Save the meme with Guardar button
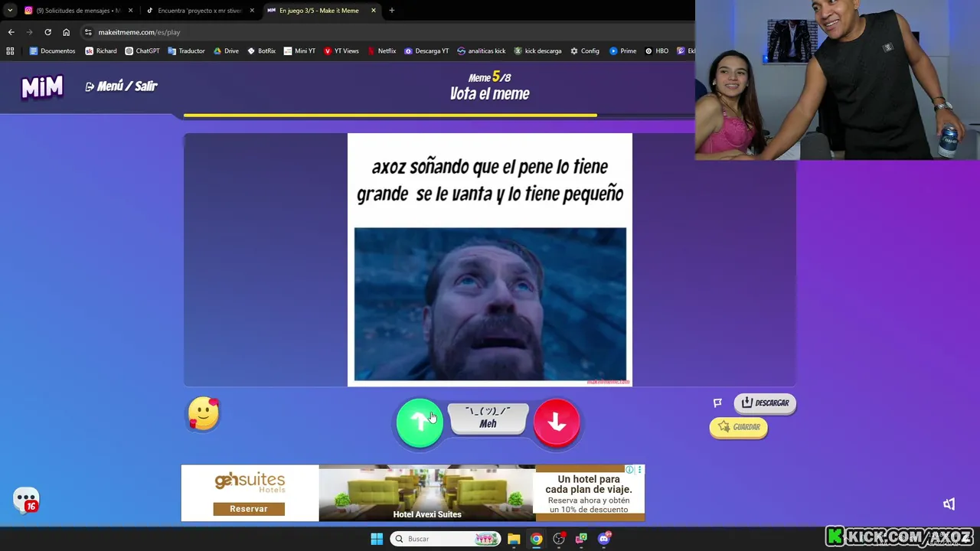980x551 pixels. pos(738,427)
